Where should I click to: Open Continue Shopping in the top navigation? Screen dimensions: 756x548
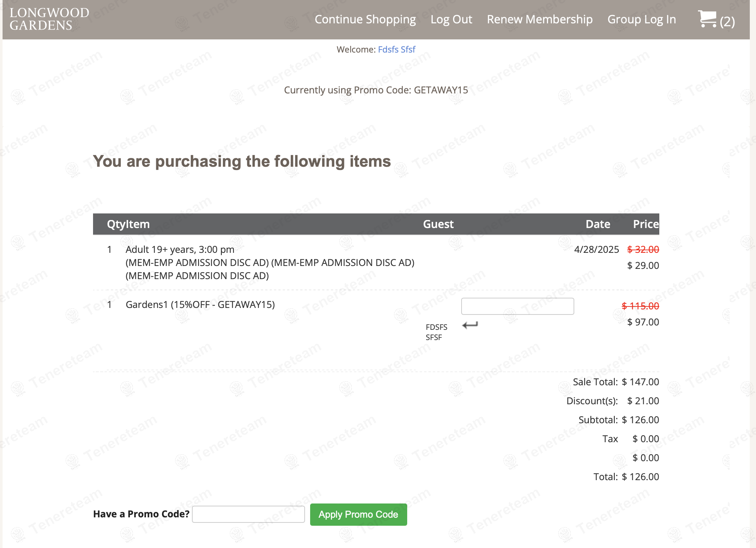coord(365,19)
